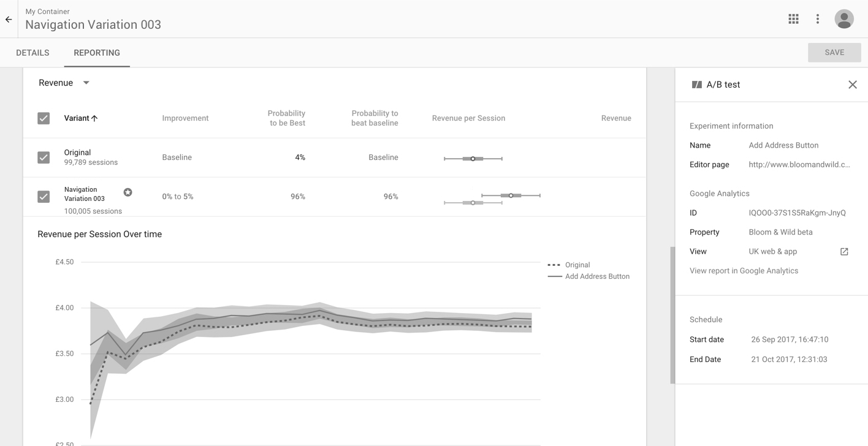The image size is (868, 446).
Task: Open the three-dot more options menu
Action: point(817,19)
